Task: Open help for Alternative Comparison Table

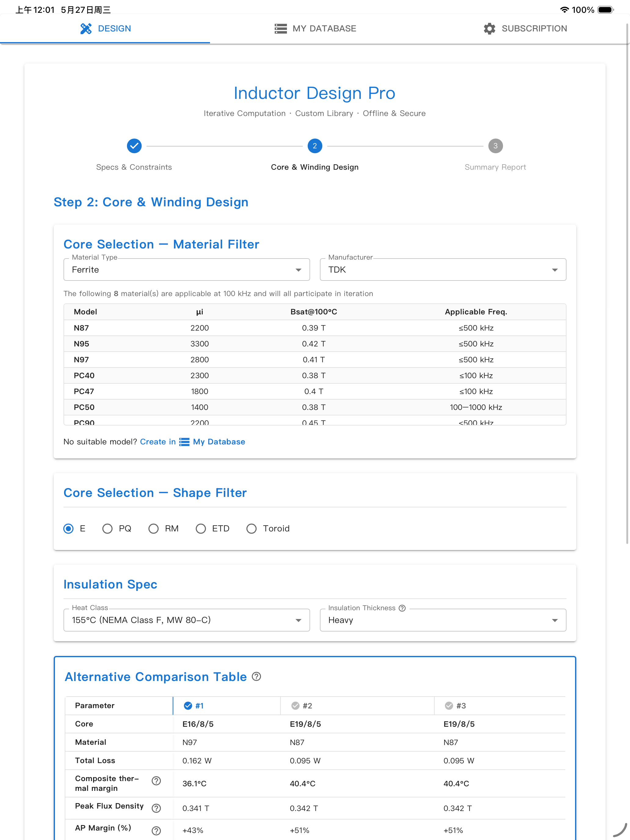Action: coord(257,677)
